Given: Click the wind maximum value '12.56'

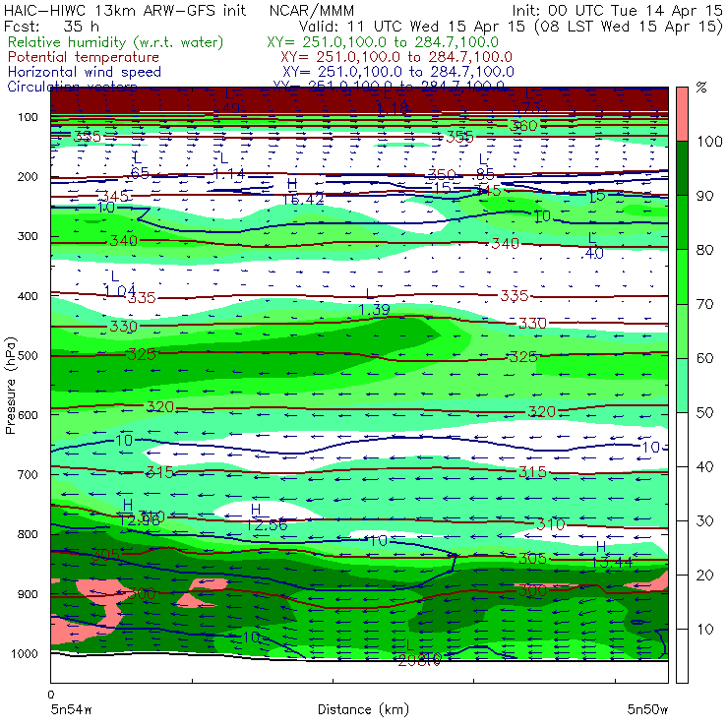Looking at the screenshot, I should coord(267,525).
